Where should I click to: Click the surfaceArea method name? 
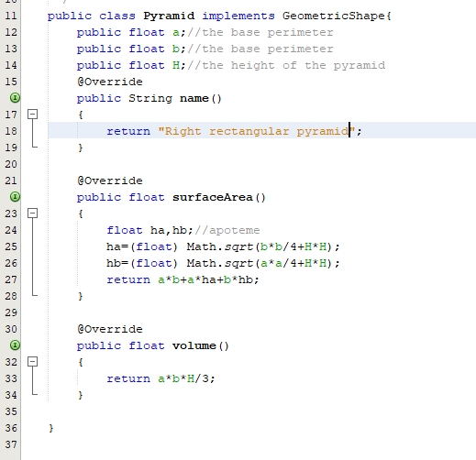coord(213,197)
